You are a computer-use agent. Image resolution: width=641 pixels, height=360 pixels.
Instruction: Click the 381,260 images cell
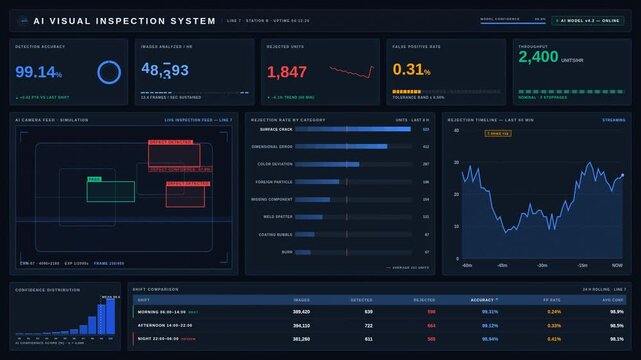[x=301, y=339]
